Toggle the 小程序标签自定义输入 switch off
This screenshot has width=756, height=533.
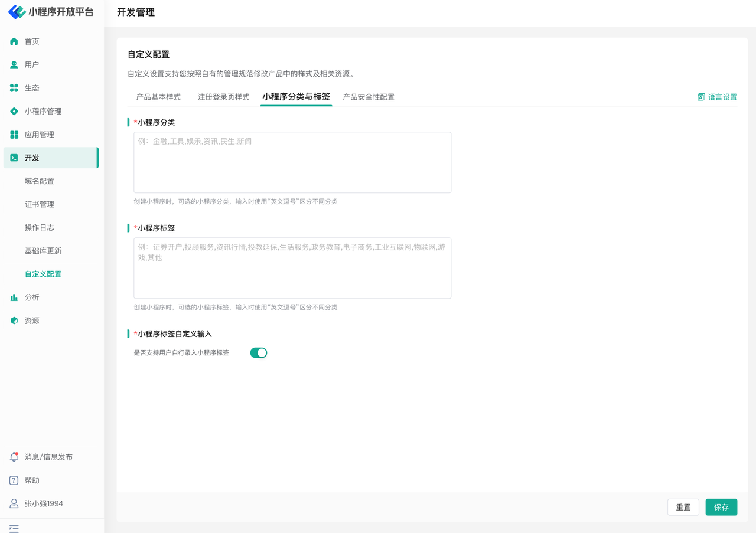pos(258,353)
